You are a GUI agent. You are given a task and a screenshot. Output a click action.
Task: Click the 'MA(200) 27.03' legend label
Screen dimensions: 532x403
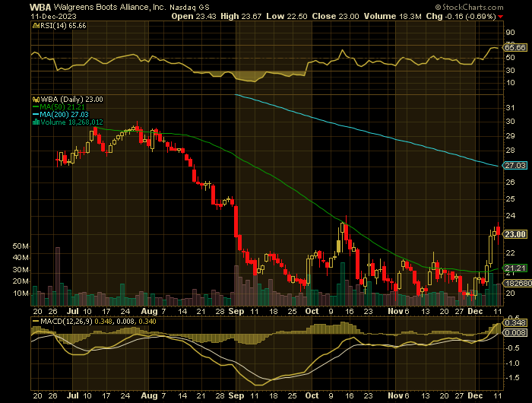(64, 115)
